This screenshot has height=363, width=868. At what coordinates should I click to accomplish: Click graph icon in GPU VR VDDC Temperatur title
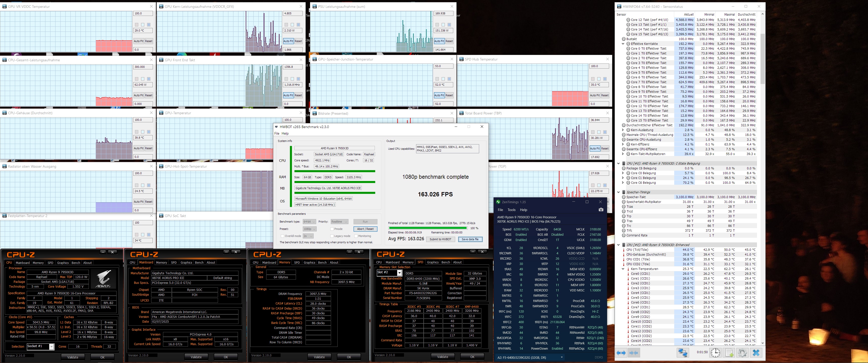point(4,6)
